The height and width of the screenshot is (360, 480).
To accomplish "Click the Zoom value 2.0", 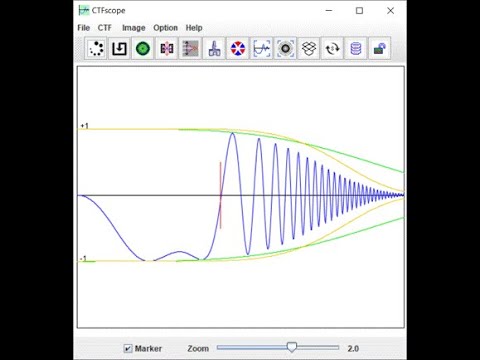I will point(353,349).
